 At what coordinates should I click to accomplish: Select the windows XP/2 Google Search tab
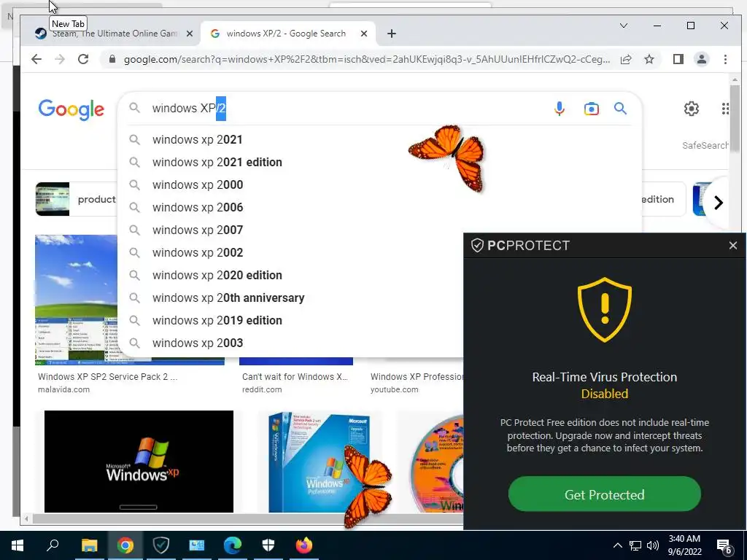click(289, 34)
